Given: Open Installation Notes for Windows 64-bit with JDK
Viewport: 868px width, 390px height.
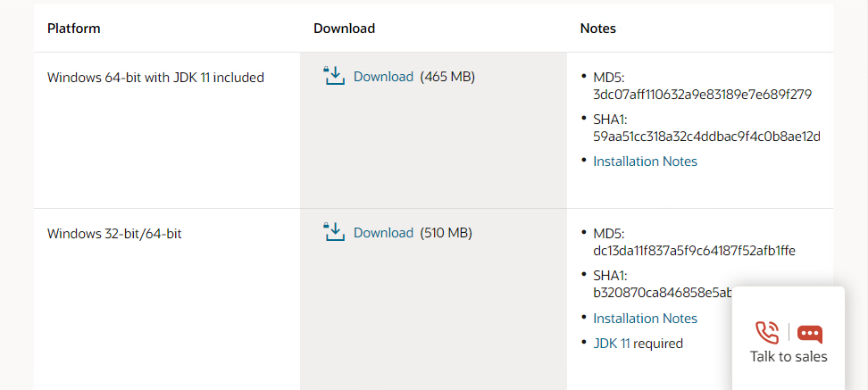Looking at the screenshot, I should point(645,162).
